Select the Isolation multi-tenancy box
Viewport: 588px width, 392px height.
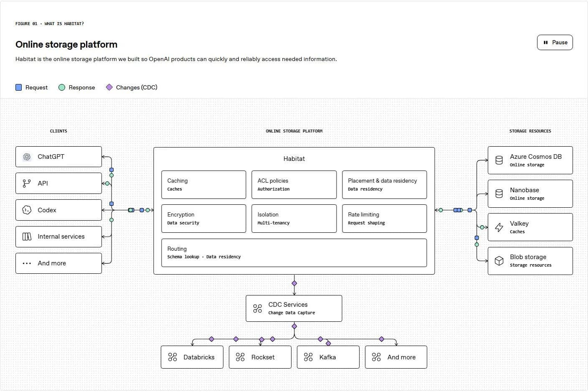(x=294, y=219)
